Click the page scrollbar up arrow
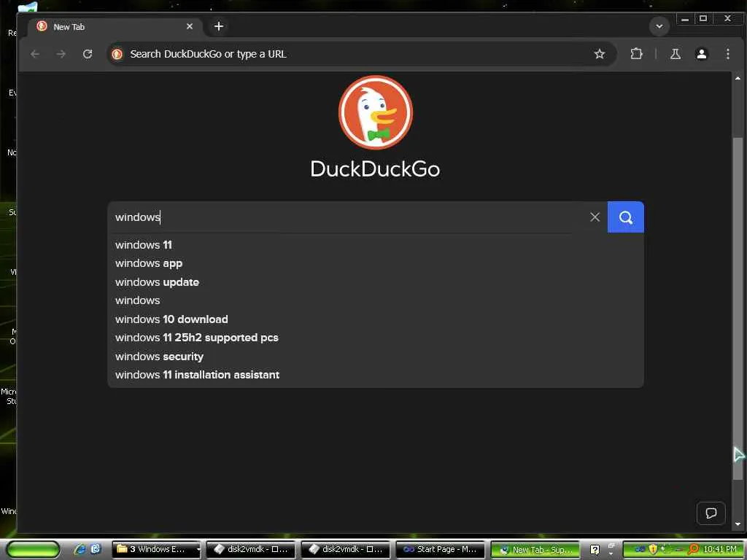 tap(738, 78)
